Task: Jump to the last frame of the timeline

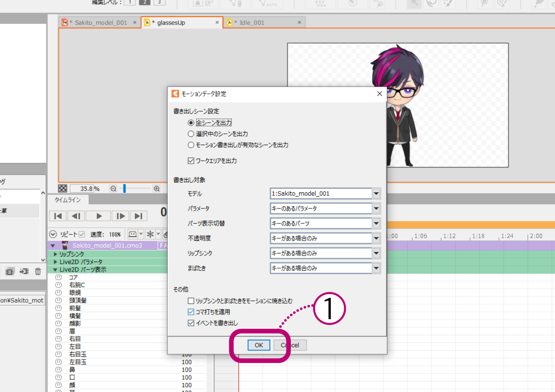Action: click(138, 216)
